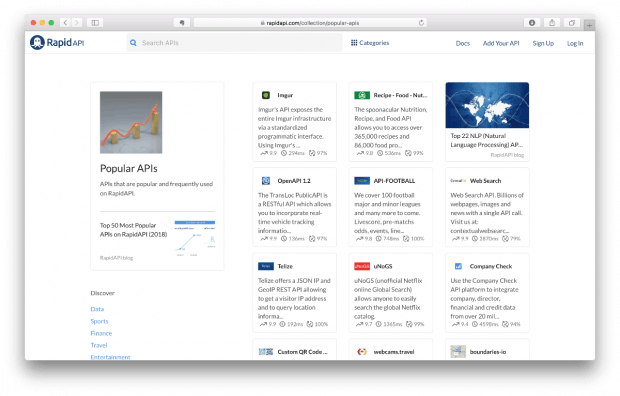Click the Safari share icon
620x396 pixels.
[x=552, y=23]
